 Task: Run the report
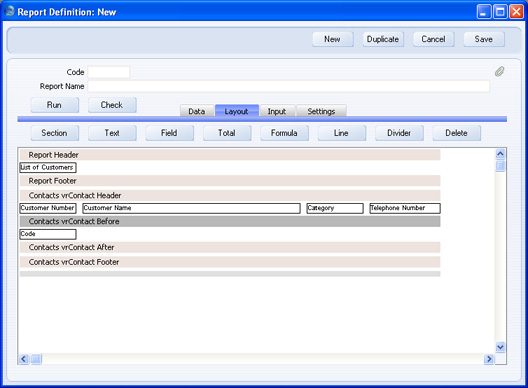coord(55,105)
